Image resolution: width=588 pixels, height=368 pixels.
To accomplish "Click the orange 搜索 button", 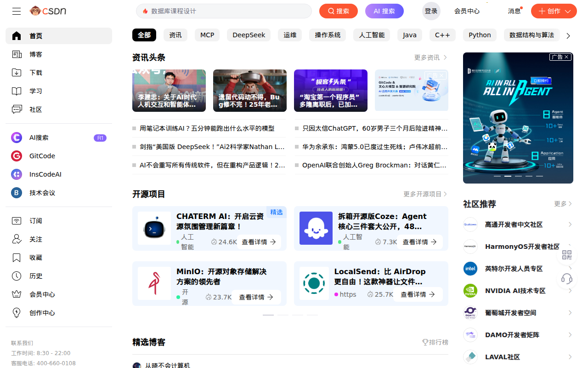I will pos(339,11).
